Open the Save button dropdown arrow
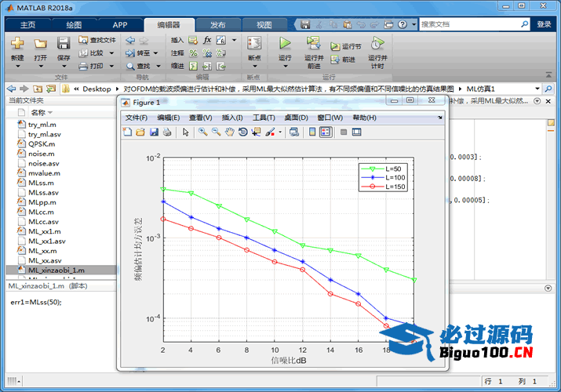The height and width of the screenshot is (392, 561). pos(64,67)
